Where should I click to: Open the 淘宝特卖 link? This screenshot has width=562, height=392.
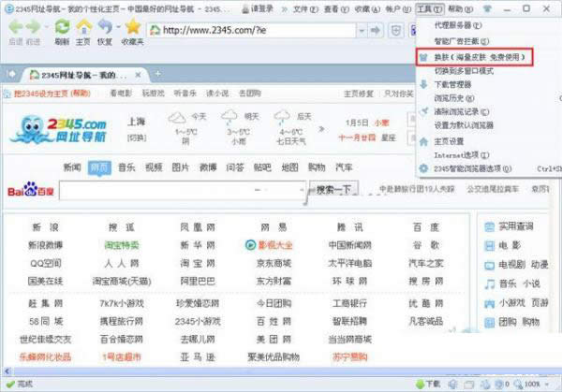point(122,245)
